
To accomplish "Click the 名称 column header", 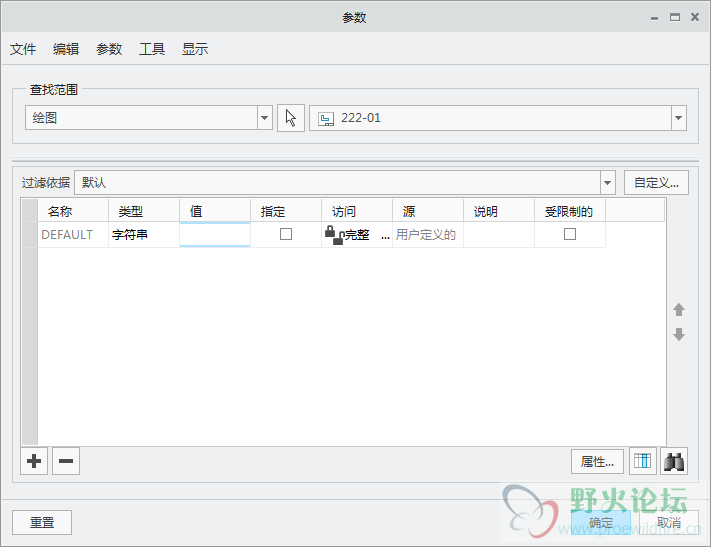I will [73, 211].
